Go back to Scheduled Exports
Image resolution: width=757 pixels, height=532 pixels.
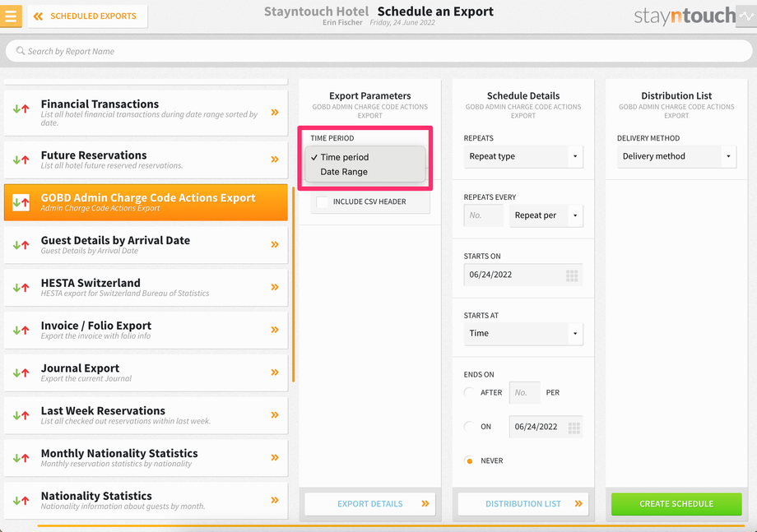pyautogui.click(x=87, y=16)
